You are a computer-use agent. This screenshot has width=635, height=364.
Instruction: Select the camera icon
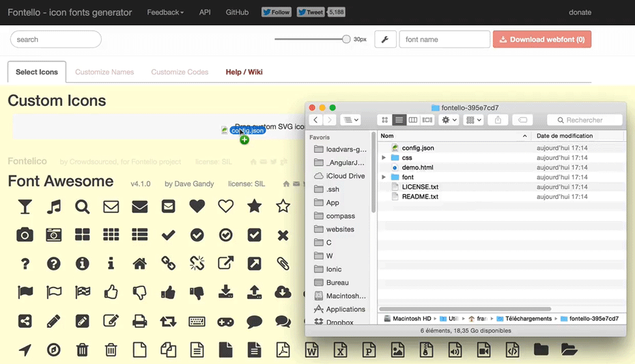25,235
